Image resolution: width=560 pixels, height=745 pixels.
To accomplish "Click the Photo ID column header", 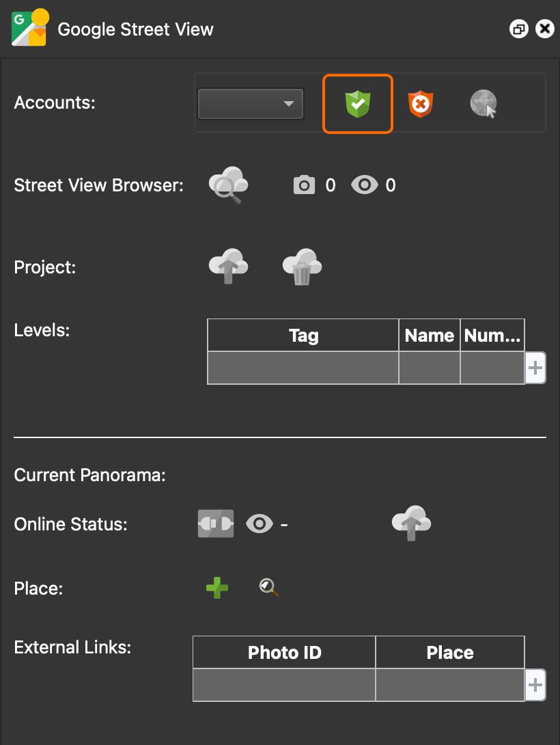I will click(284, 652).
